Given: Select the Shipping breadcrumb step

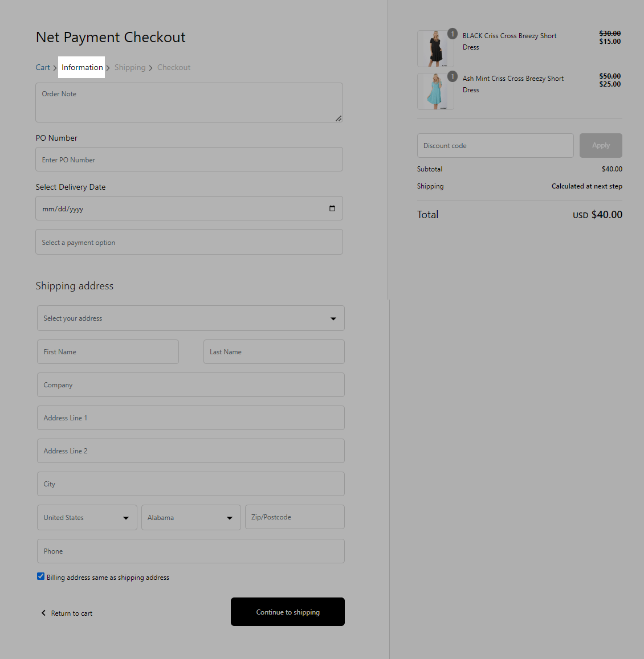Looking at the screenshot, I should pos(130,67).
